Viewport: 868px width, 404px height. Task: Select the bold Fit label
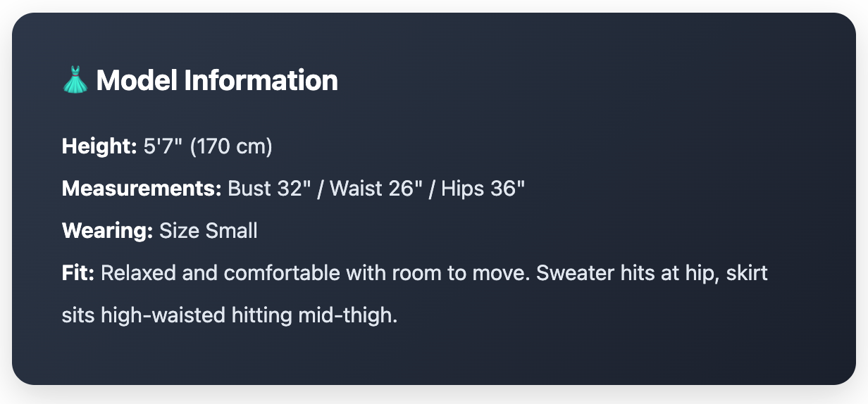tap(77, 272)
